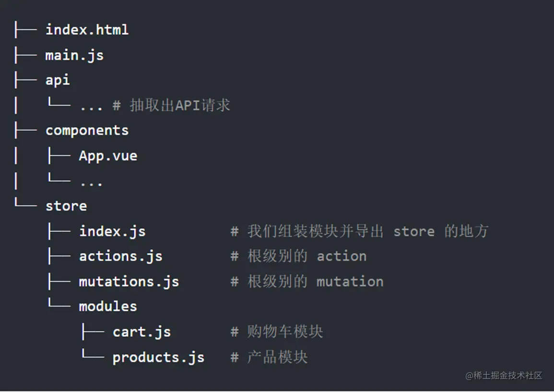554x392 pixels.
Task: Click the ellipsis entry below App.vue
Action: [x=91, y=182]
